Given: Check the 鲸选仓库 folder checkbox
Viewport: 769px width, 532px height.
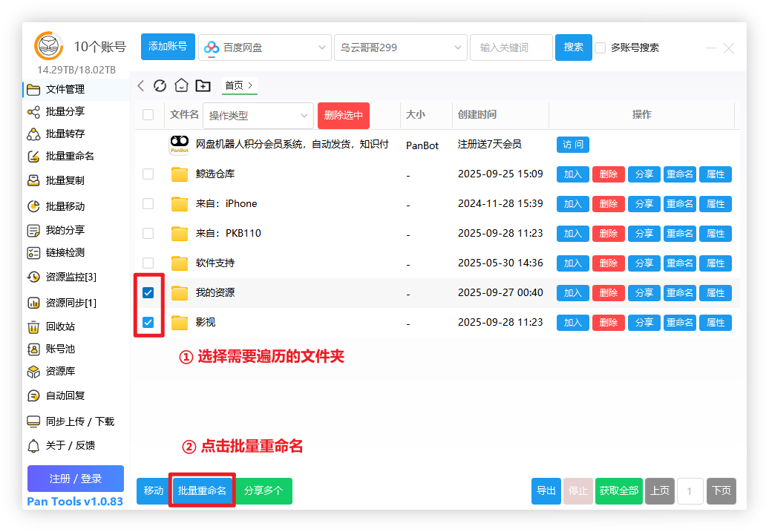Looking at the screenshot, I should pos(148,174).
